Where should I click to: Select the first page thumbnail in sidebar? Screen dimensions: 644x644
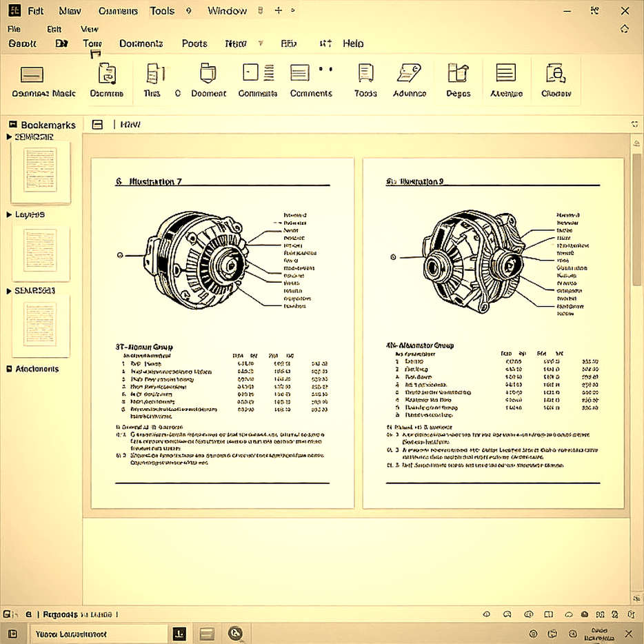pyautogui.click(x=40, y=171)
